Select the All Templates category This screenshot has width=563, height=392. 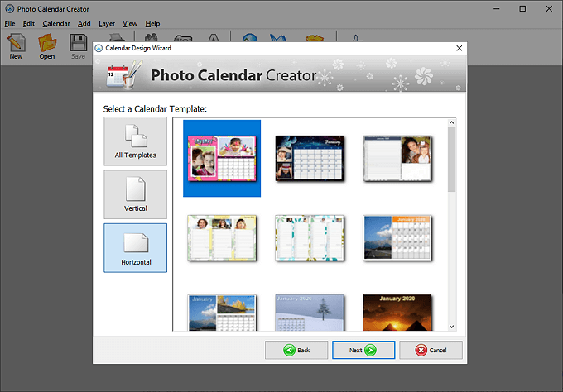pos(135,141)
